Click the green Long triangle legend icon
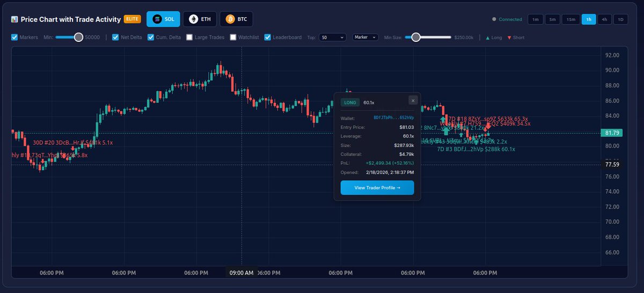Image resolution: width=644 pixels, height=293 pixels. click(487, 38)
